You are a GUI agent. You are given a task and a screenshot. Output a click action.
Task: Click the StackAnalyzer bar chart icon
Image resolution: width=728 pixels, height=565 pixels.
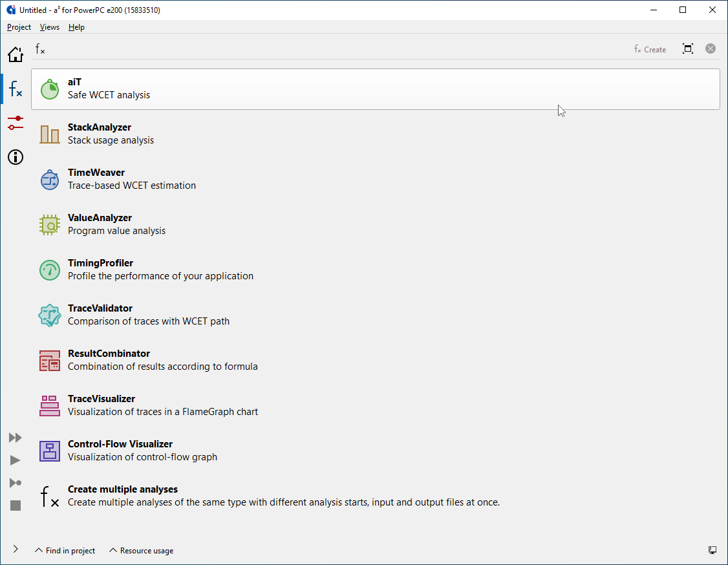tap(50, 134)
